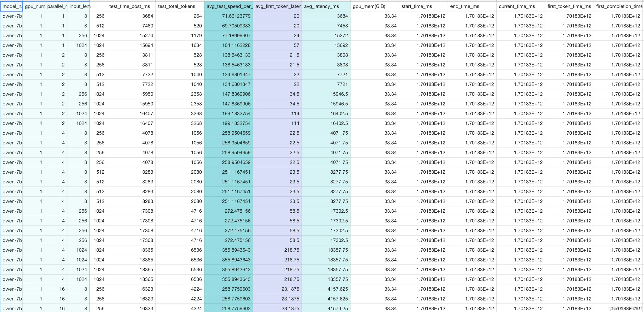Click the test_total_tokens cell 1179

coord(196,36)
